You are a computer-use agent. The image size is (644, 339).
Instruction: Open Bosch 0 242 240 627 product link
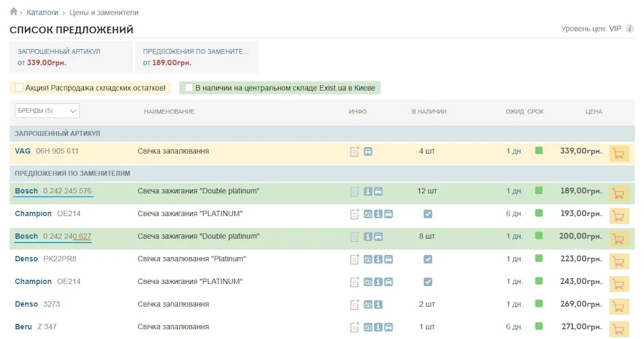coord(53,236)
